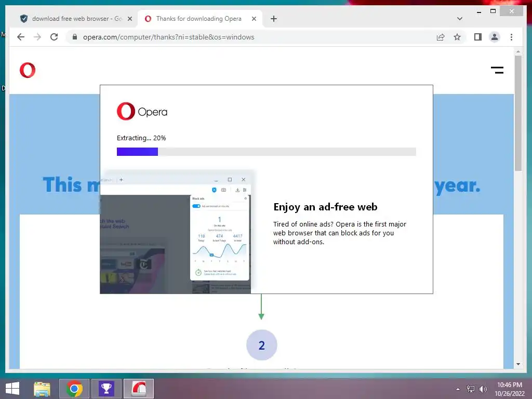Click the browser forward arrow
The image size is (532, 399).
[x=37, y=37]
